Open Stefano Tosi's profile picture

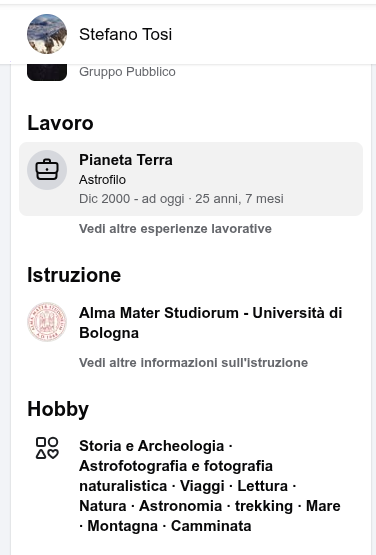click(47, 34)
